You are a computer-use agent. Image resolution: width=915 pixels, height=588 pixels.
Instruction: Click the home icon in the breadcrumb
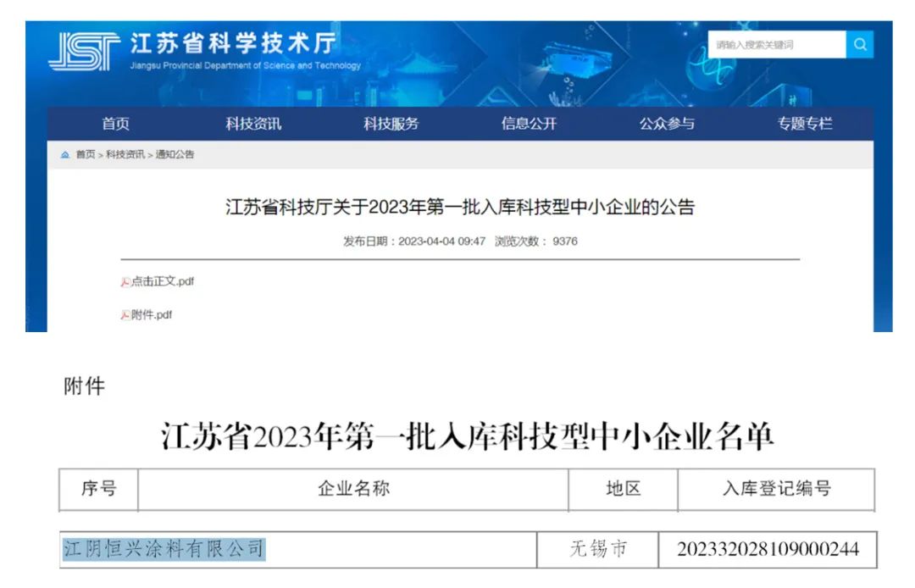65,155
